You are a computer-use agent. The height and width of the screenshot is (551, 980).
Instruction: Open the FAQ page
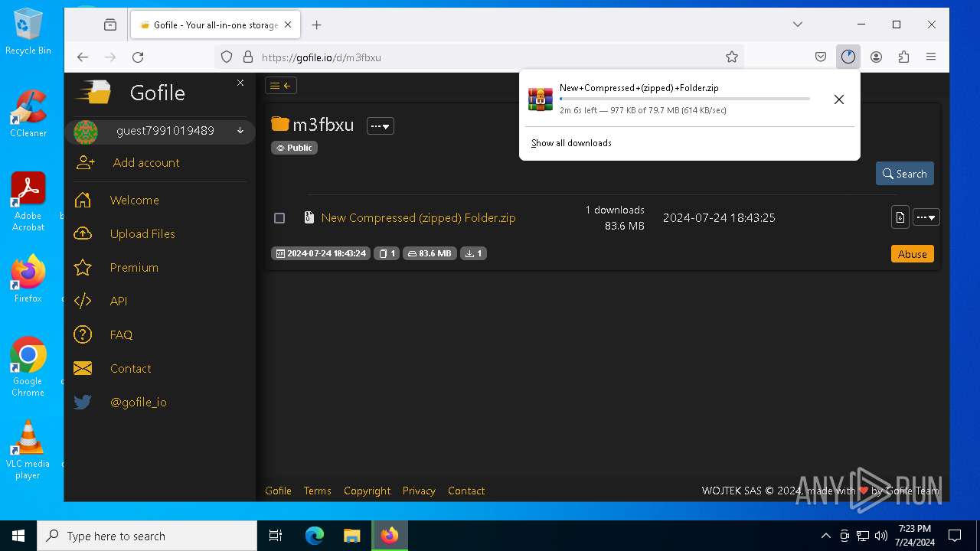(x=121, y=334)
